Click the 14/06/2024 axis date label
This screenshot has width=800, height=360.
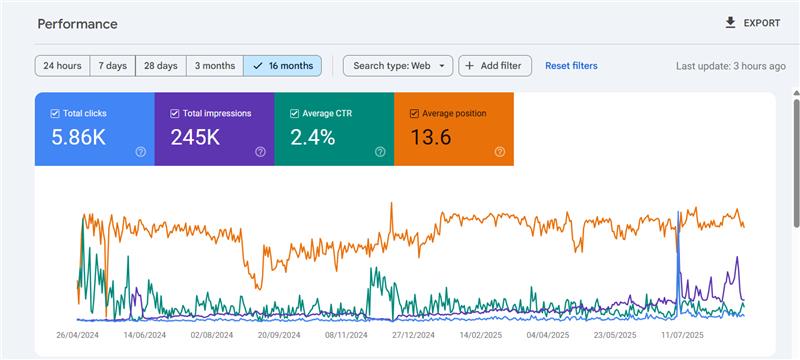144,336
